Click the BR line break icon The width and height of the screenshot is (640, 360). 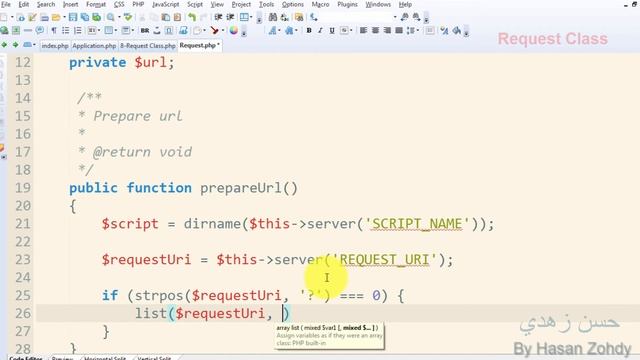coord(145,31)
